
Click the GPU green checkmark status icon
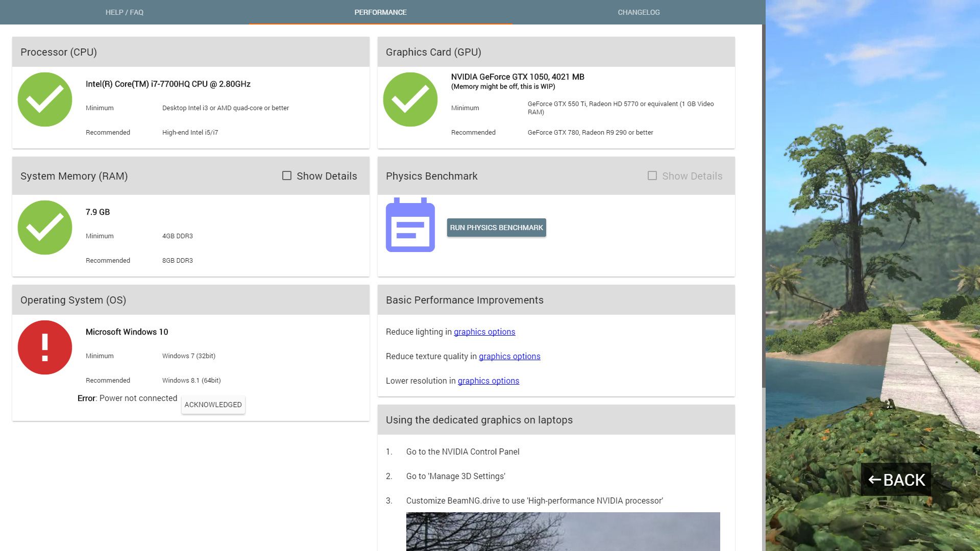[410, 99]
